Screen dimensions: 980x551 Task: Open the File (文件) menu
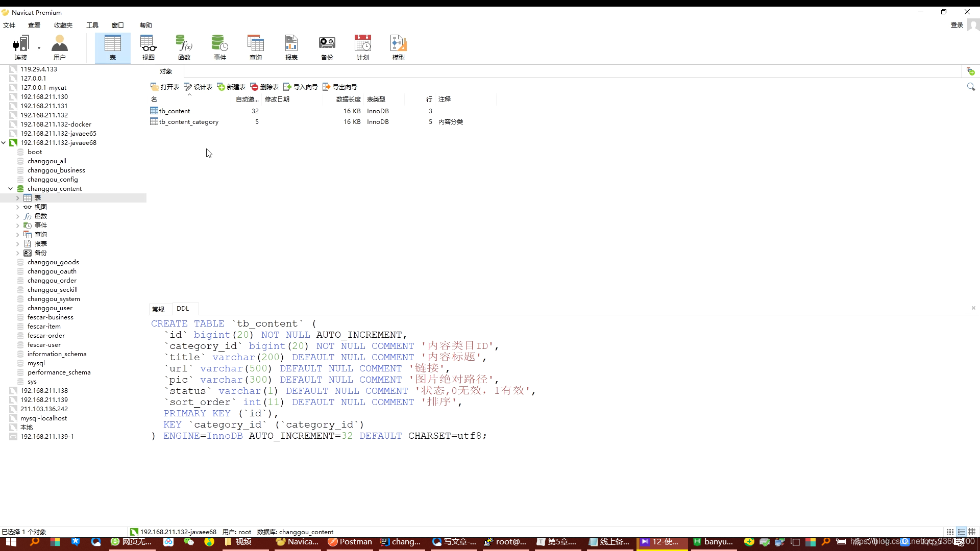(9, 25)
